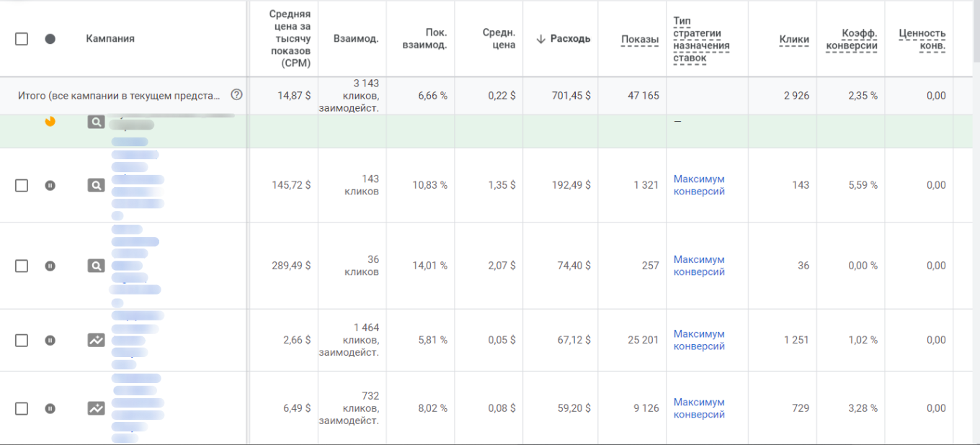Click the chart campaign icon in the 59,20 $ row
Viewport: 980px width, 445px height.
pyautogui.click(x=96, y=408)
